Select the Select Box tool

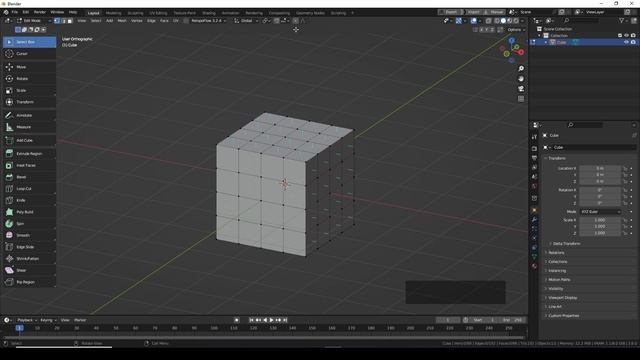29,42
